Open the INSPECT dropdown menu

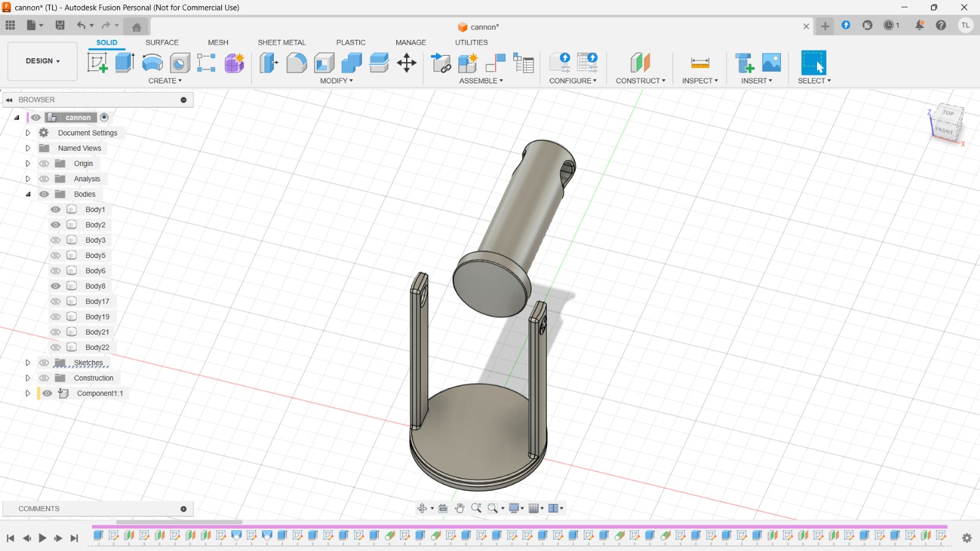[x=699, y=81]
